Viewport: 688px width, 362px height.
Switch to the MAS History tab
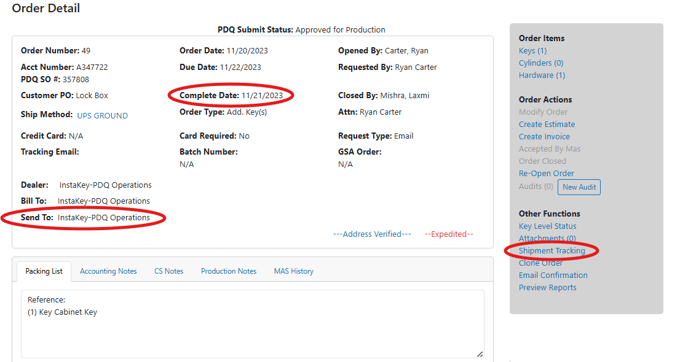click(x=294, y=271)
